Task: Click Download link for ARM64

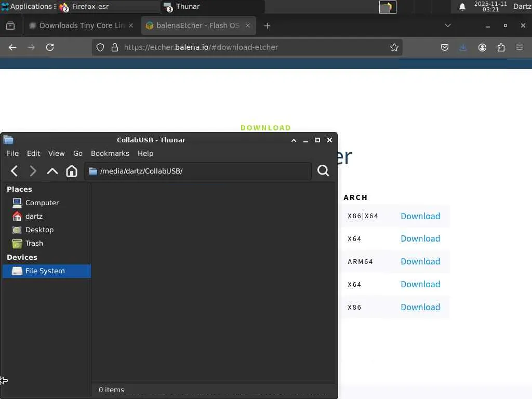Action: pos(420,262)
